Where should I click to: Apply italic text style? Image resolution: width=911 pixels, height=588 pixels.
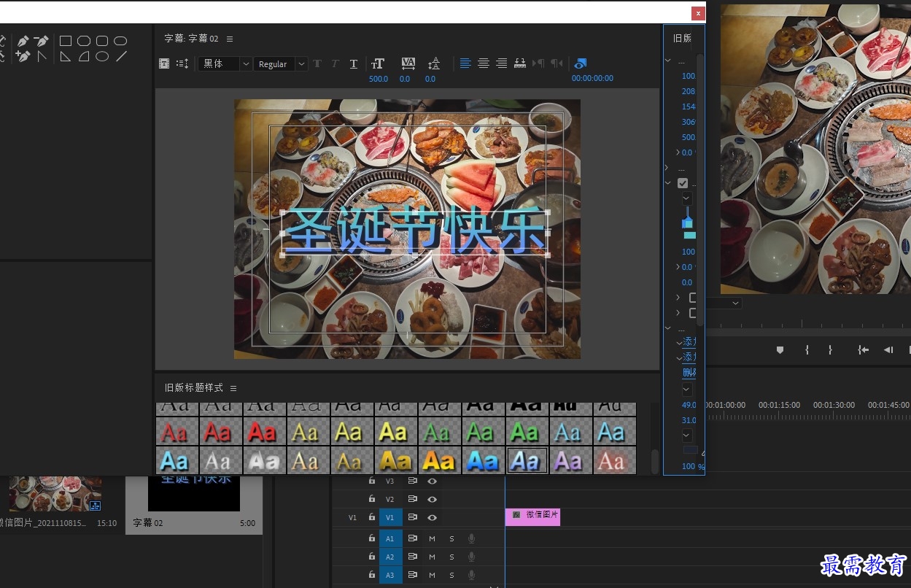click(336, 63)
